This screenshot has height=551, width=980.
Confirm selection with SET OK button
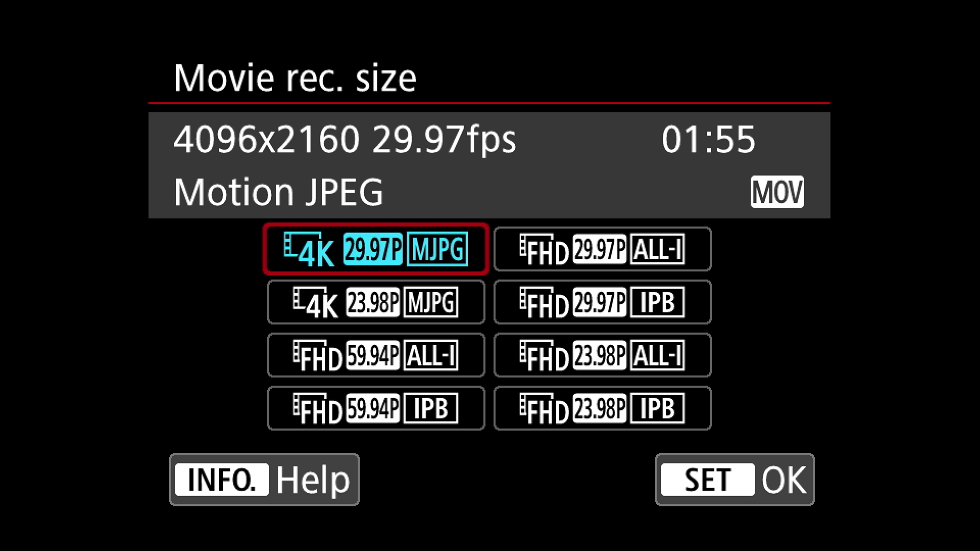pos(735,479)
